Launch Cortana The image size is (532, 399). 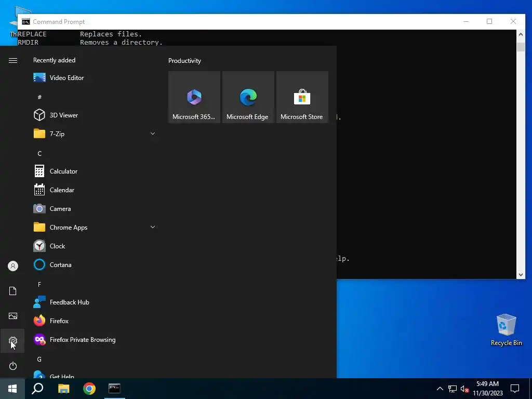[x=95, y=264]
